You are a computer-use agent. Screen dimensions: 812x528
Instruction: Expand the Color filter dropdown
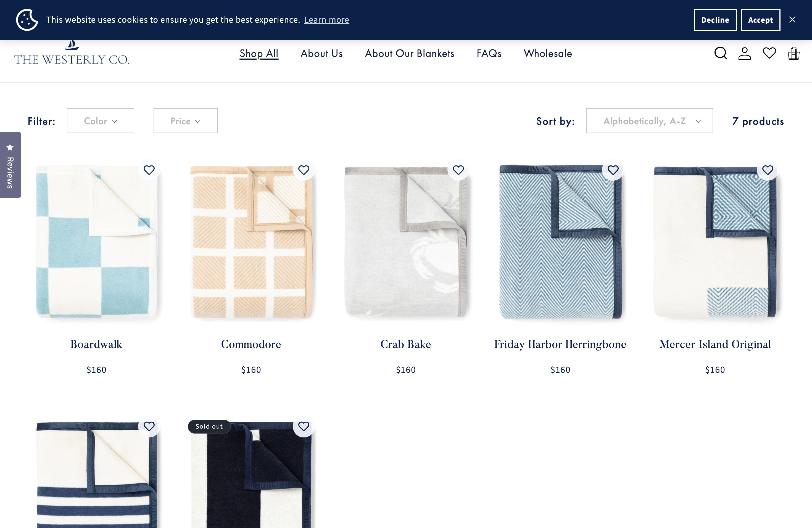pyautogui.click(x=100, y=121)
